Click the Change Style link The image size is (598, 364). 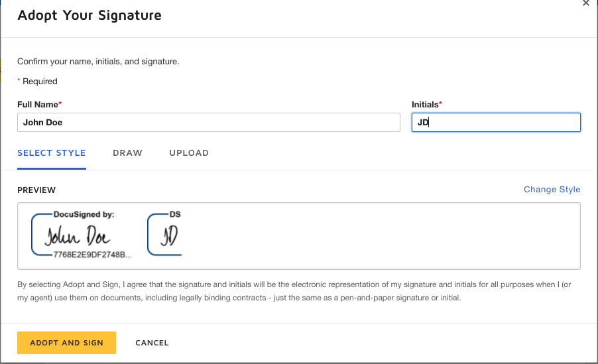(552, 190)
